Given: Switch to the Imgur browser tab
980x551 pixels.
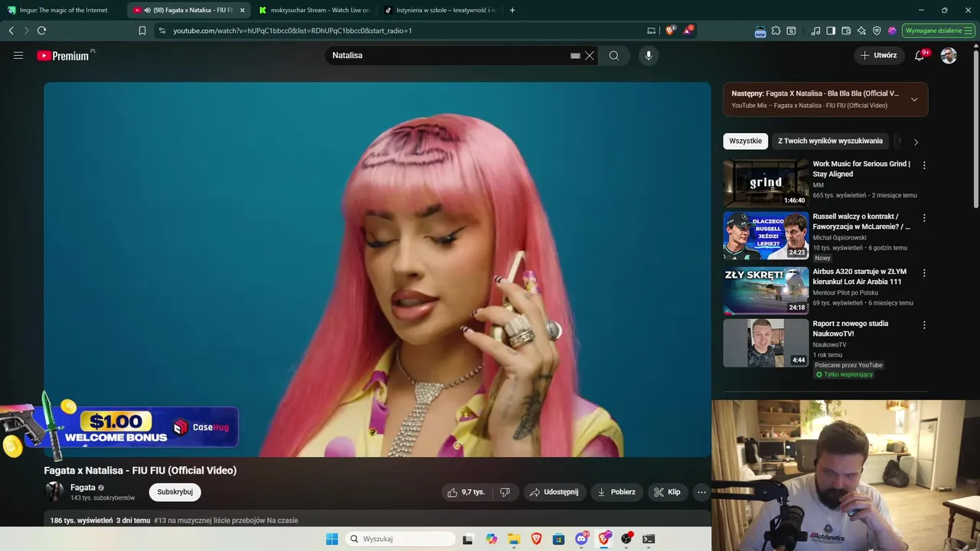Looking at the screenshot, I should [61, 10].
